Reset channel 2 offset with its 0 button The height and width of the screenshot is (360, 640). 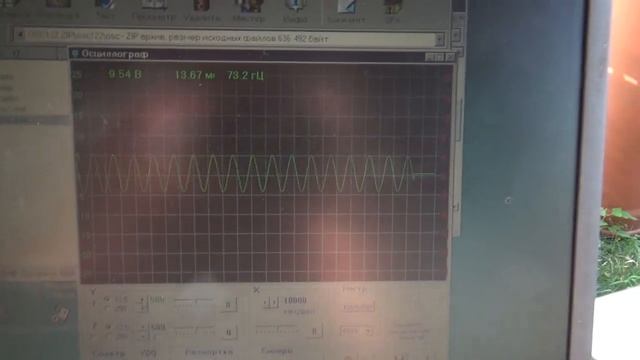pyautogui.click(x=229, y=333)
